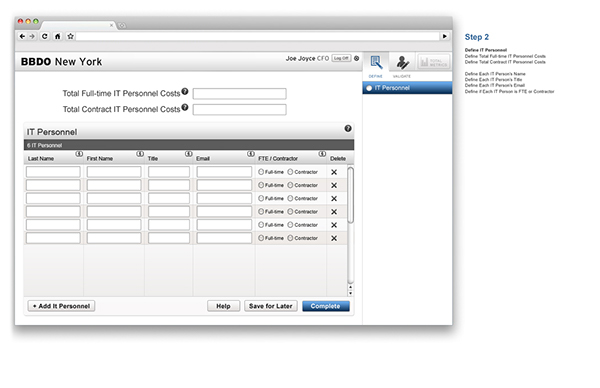Click the Log Off button
This screenshot has width=600, height=388.
point(341,58)
